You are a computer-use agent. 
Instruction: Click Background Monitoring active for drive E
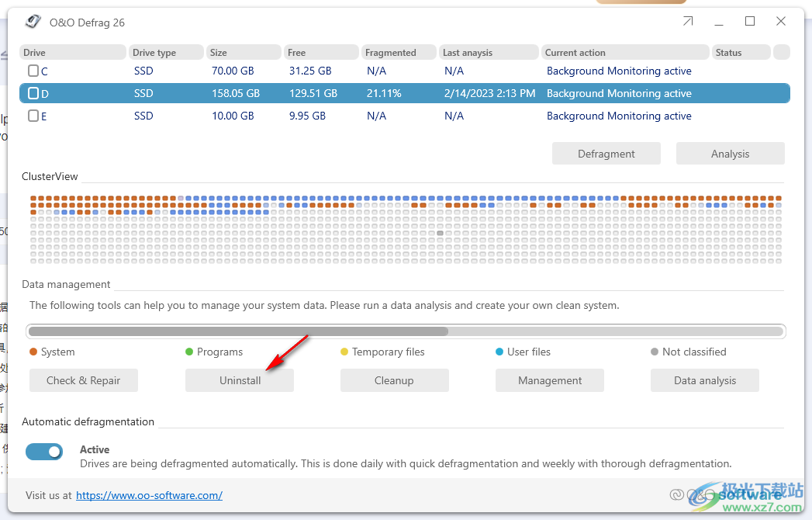point(619,116)
